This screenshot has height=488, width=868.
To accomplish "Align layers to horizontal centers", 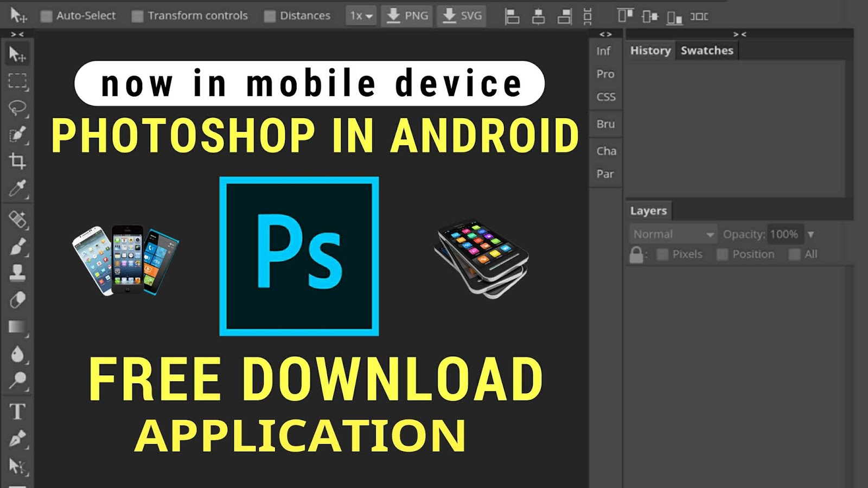I will click(538, 16).
